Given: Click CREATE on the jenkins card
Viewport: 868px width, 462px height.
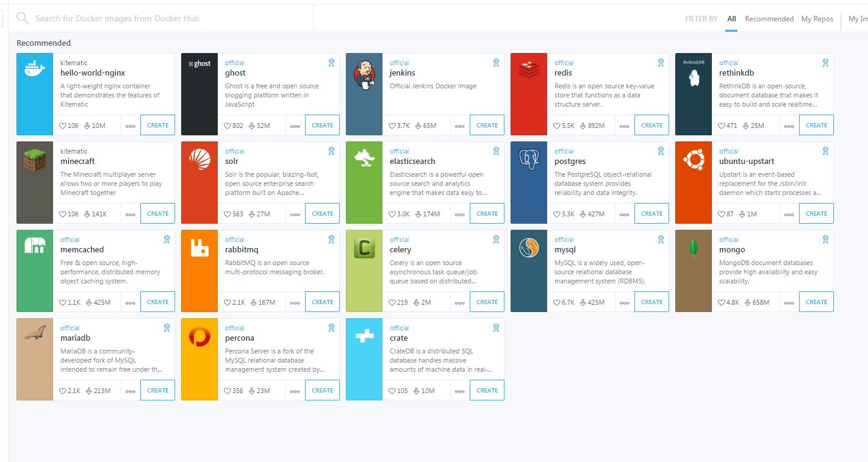Looking at the screenshot, I should [487, 125].
